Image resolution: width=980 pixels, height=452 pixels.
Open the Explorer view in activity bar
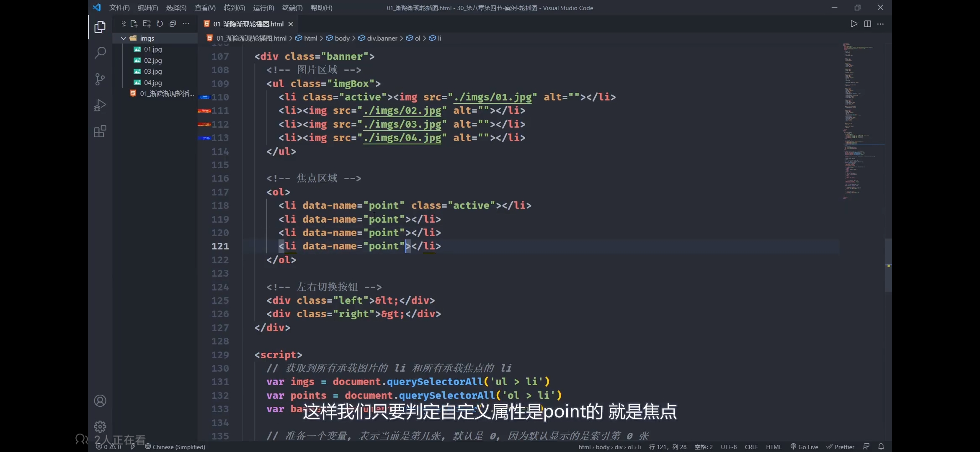[x=100, y=27]
